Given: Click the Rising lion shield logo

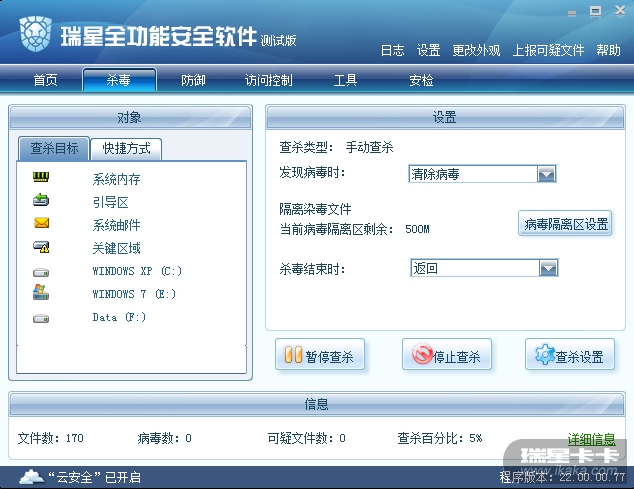Looking at the screenshot, I should (x=36, y=34).
